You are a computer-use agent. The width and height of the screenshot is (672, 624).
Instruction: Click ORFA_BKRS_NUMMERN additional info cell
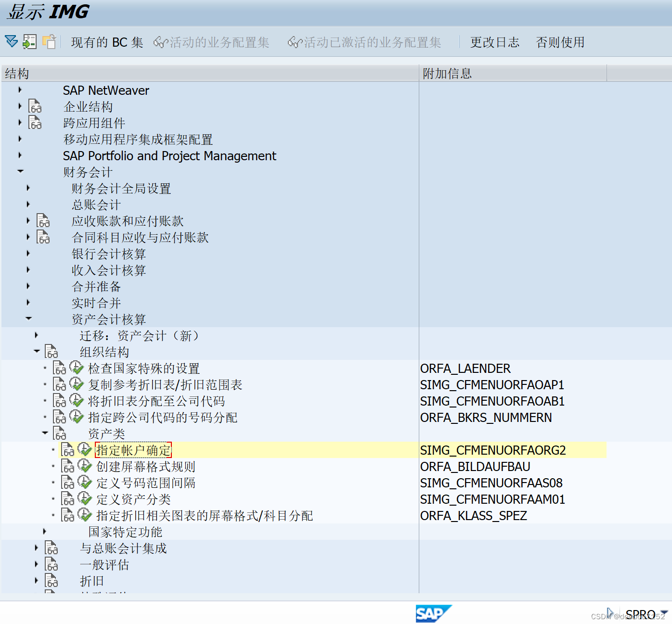[x=486, y=418]
